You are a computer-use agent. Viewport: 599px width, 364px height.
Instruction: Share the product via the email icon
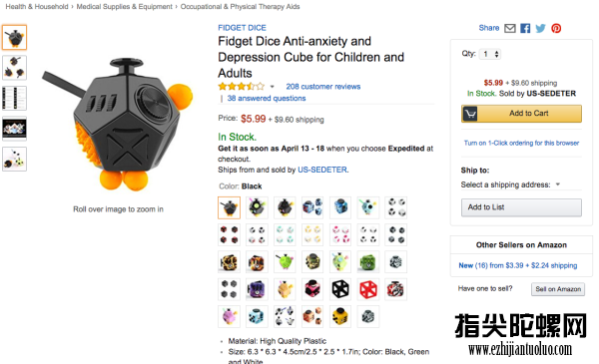pos(509,28)
